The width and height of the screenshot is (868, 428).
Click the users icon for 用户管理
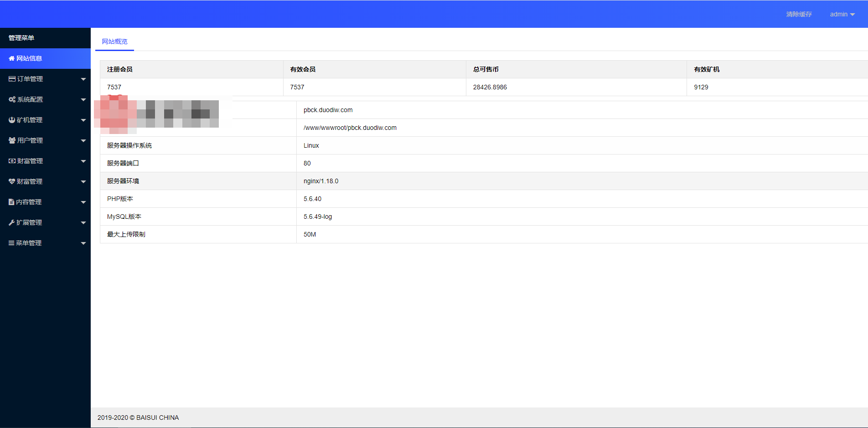pos(12,140)
